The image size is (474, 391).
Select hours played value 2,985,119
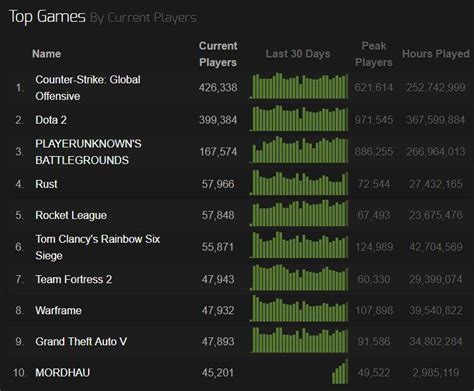coord(436,373)
